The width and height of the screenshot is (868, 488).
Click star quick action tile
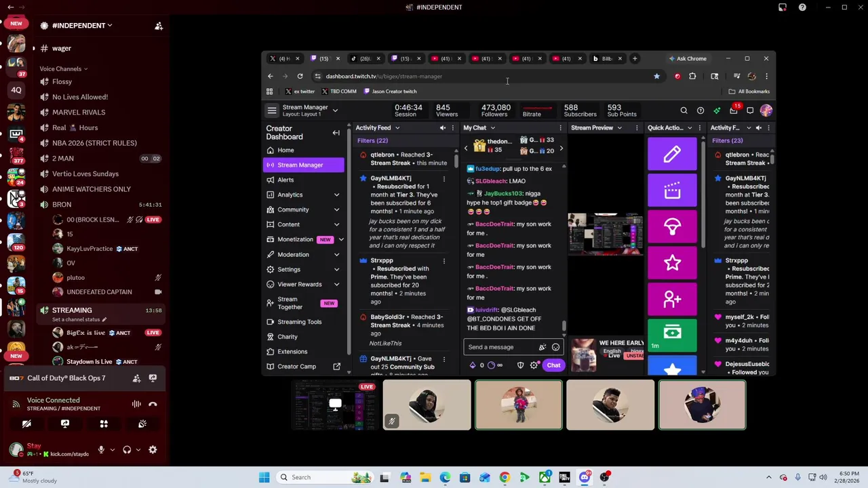click(x=672, y=262)
